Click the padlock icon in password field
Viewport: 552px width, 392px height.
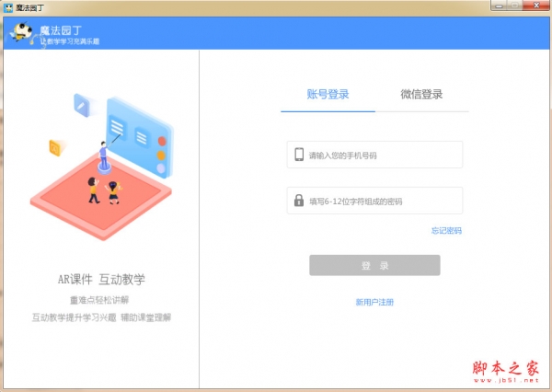tap(299, 201)
